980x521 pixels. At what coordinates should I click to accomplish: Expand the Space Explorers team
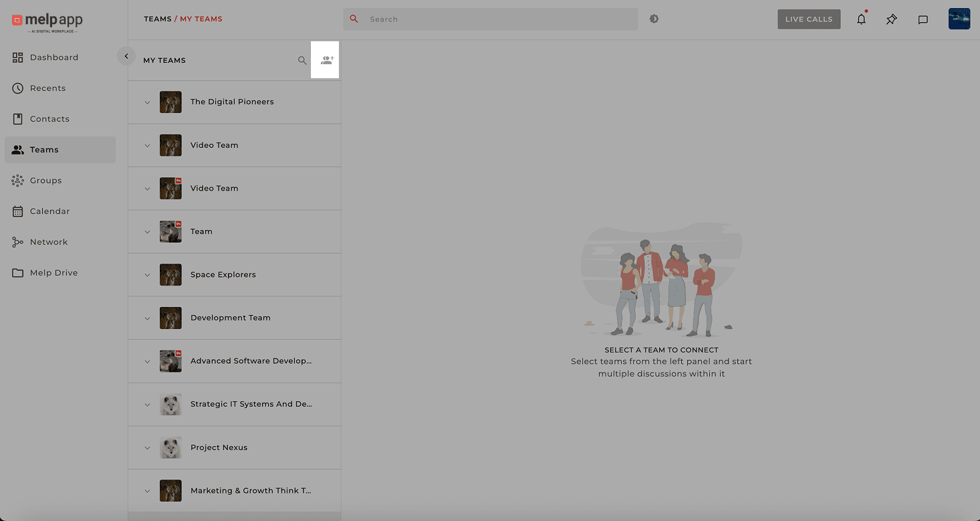pyautogui.click(x=148, y=275)
